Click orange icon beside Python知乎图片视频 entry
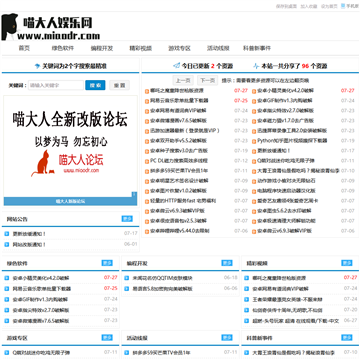The width and height of the screenshot is (360, 360). (254, 141)
